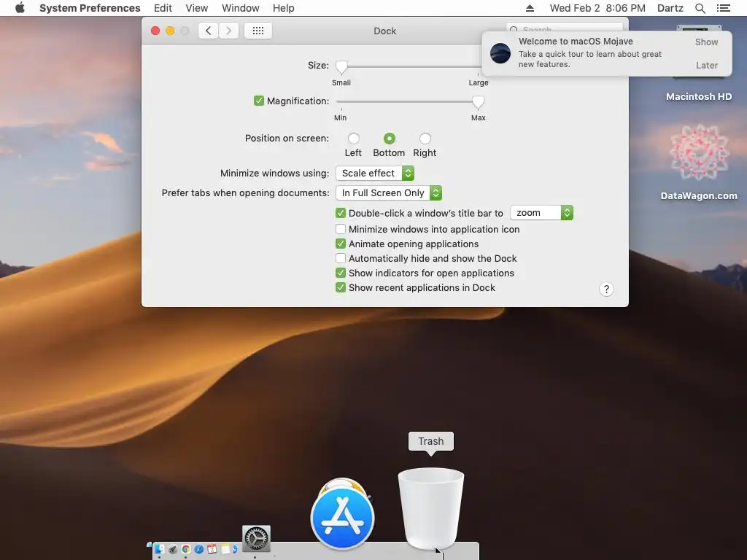This screenshot has height=560, width=747.
Task: Uncheck Double-click a window's title bar
Action: click(340, 213)
